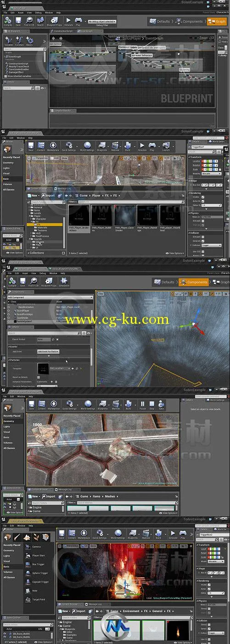
Task: Click Add Event For Particle button
Action: [x=48, y=351]
